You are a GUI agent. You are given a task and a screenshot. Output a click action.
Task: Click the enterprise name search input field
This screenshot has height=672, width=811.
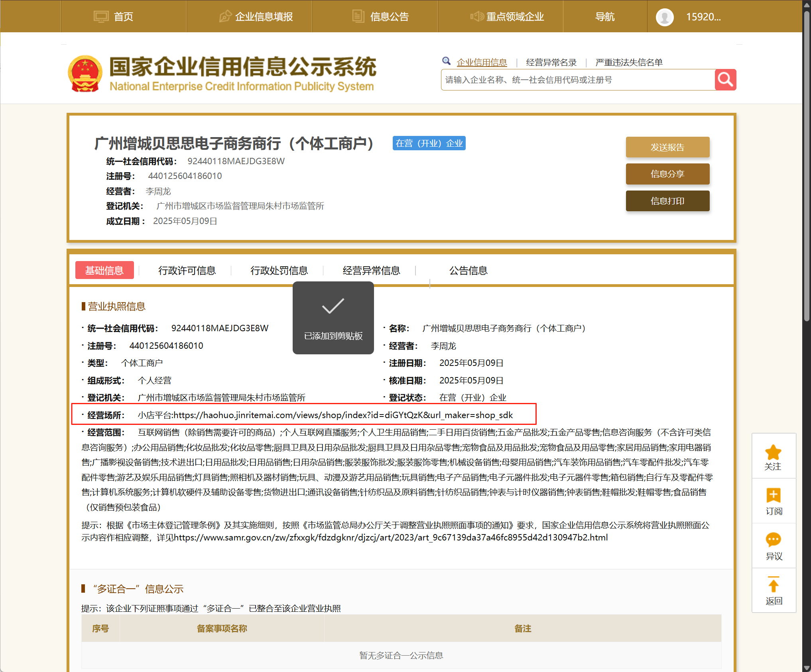point(577,80)
